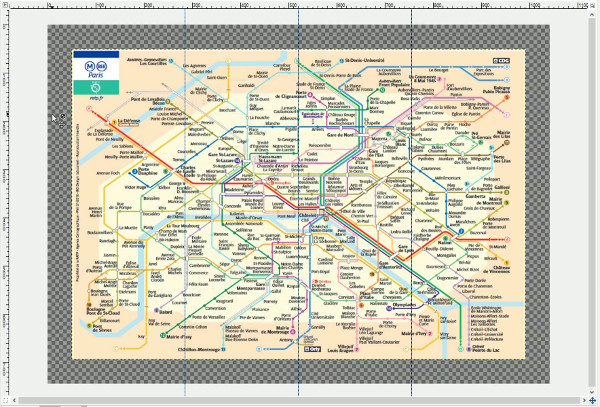Toggle the Quick Mask button
The width and height of the screenshot is (600, 407).
pyautogui.click(x=5, y=400)
